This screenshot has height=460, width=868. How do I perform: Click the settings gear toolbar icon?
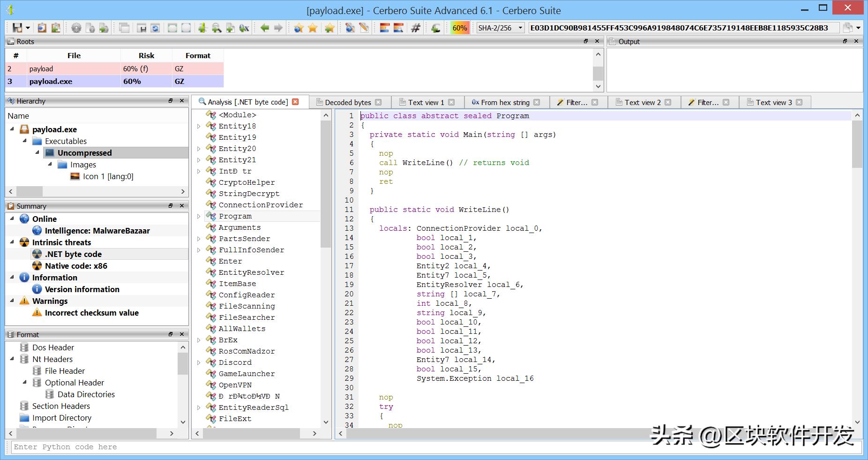tap(76, 28)
